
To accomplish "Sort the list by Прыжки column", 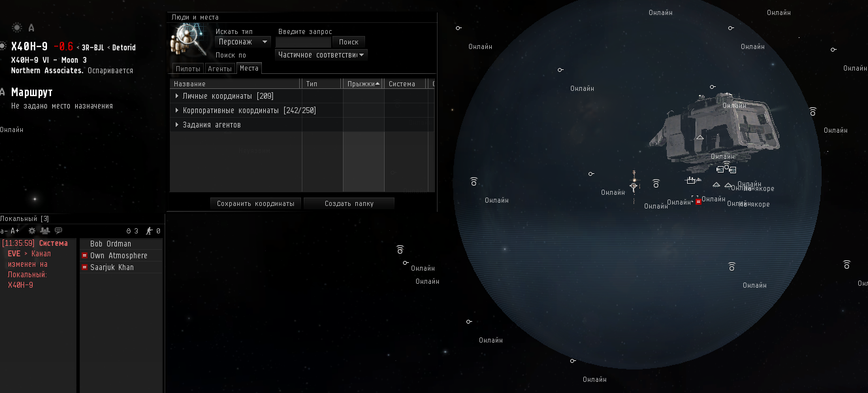I will [363, 84].
